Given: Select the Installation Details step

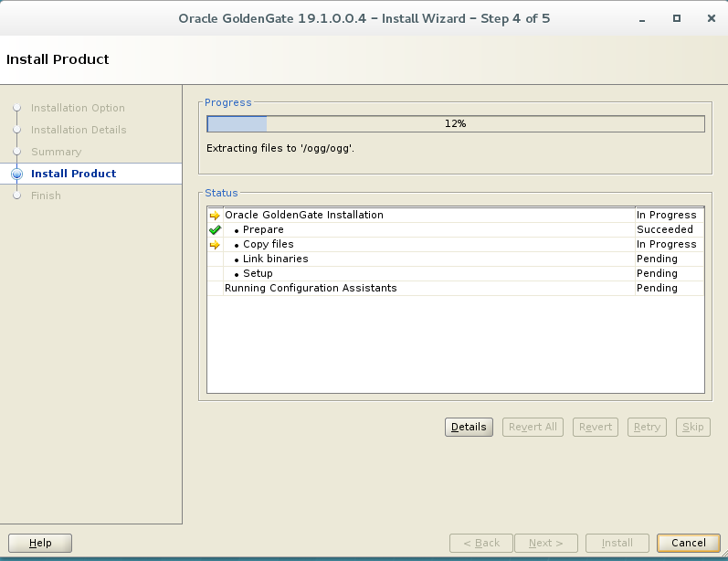Looking at the screenshot, I should coord(79,130).
